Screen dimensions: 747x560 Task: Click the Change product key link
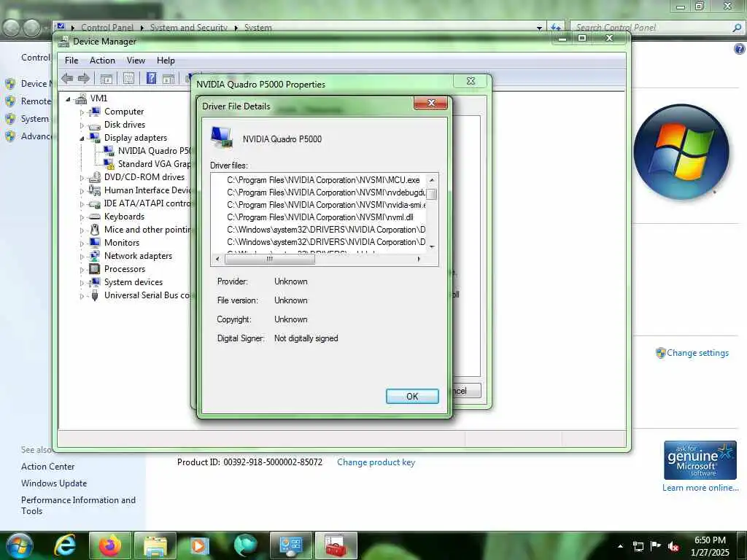pos(376,462)
